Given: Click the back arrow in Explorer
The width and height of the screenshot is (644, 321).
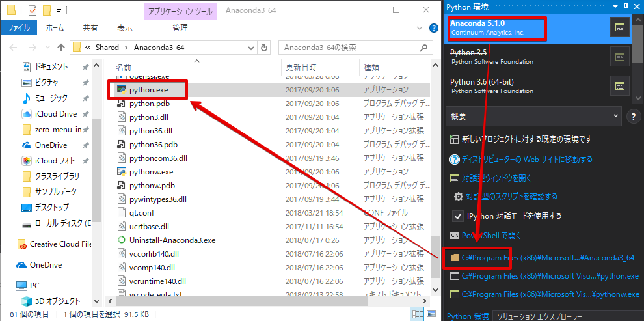Looking at the screenshot, I should pos(13,48).
